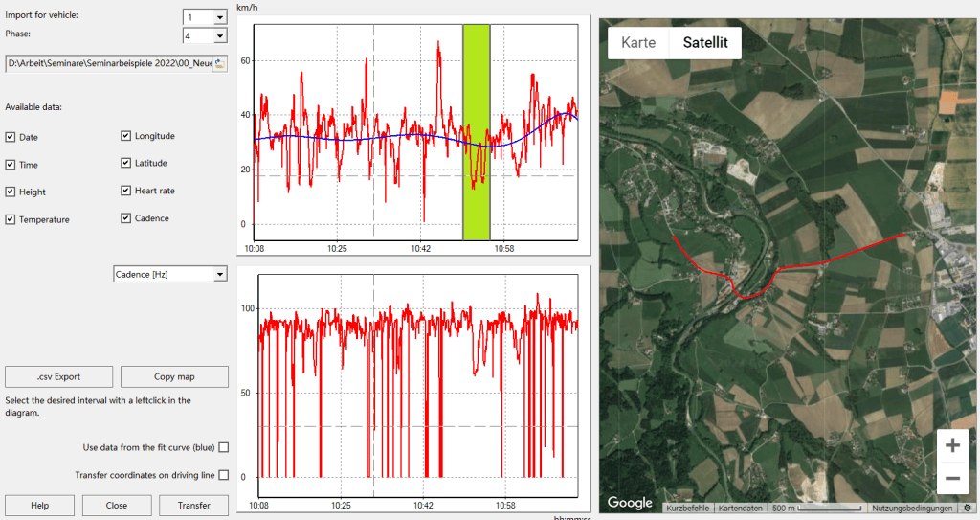This screenshot has width=980, height=520.
Task: Zoom in on the map with plus
Action: click(x=952, y=445)
